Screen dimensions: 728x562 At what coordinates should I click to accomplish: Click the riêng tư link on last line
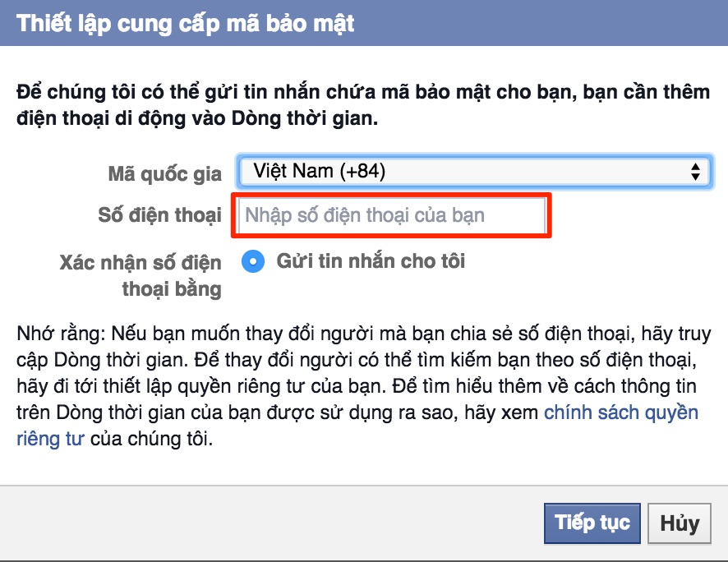[x=50, y=439]
